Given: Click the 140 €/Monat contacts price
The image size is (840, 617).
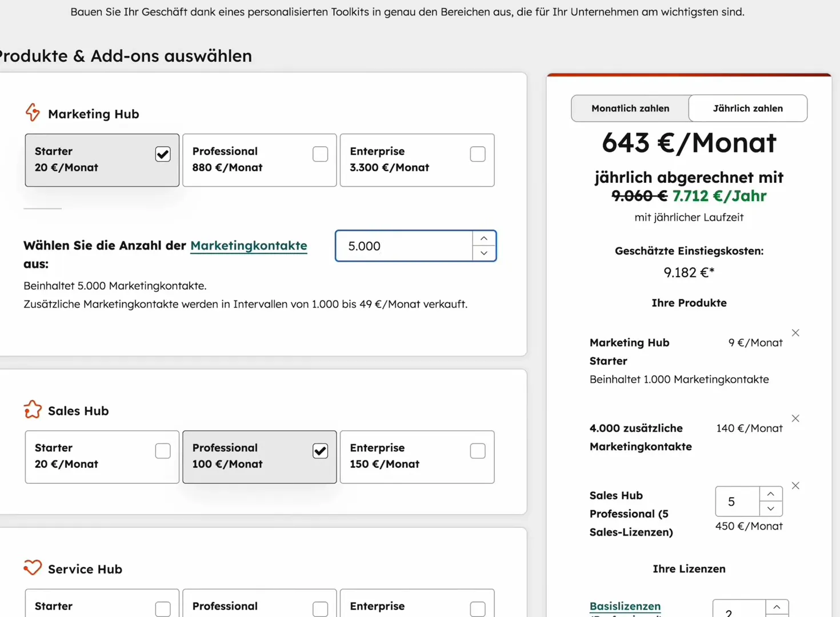Looking at the screenshot, I should tap(749, 428).
